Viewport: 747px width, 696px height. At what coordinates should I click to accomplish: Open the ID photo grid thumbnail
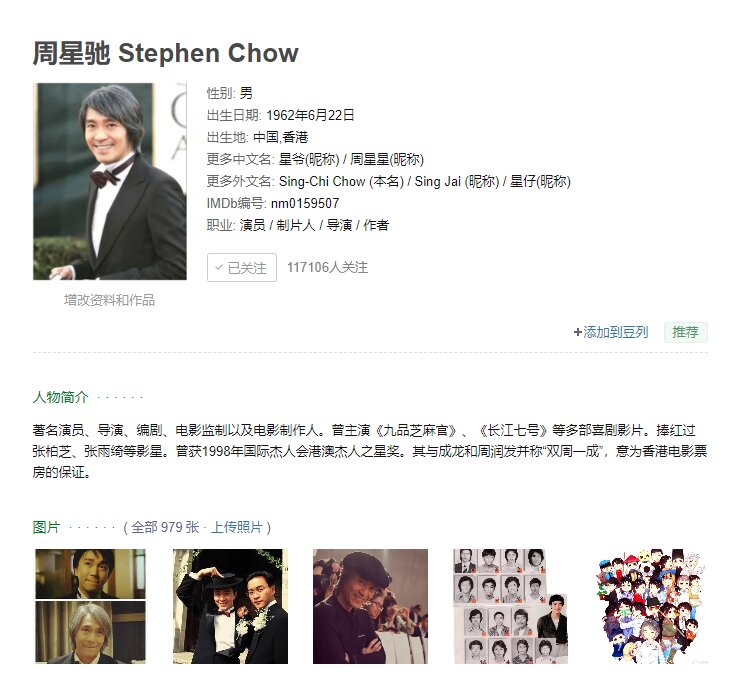tap(511, 606)
